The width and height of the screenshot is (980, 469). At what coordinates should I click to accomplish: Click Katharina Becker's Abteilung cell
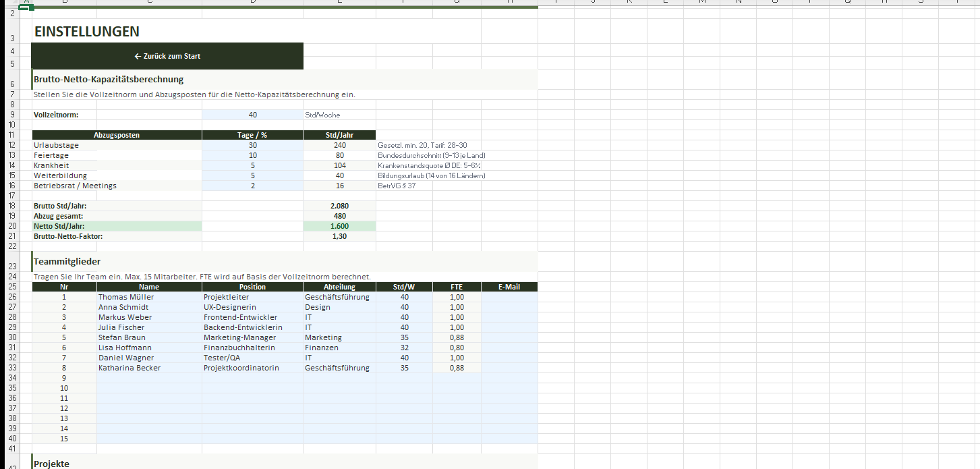339,368
